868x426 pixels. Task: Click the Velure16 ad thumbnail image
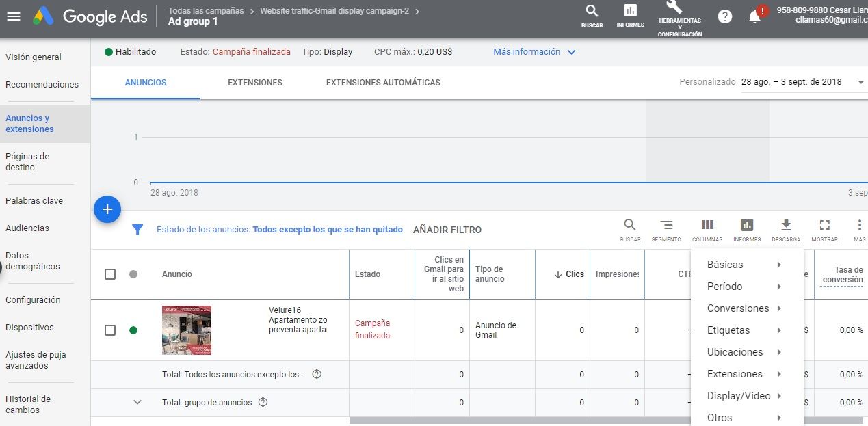187,330
